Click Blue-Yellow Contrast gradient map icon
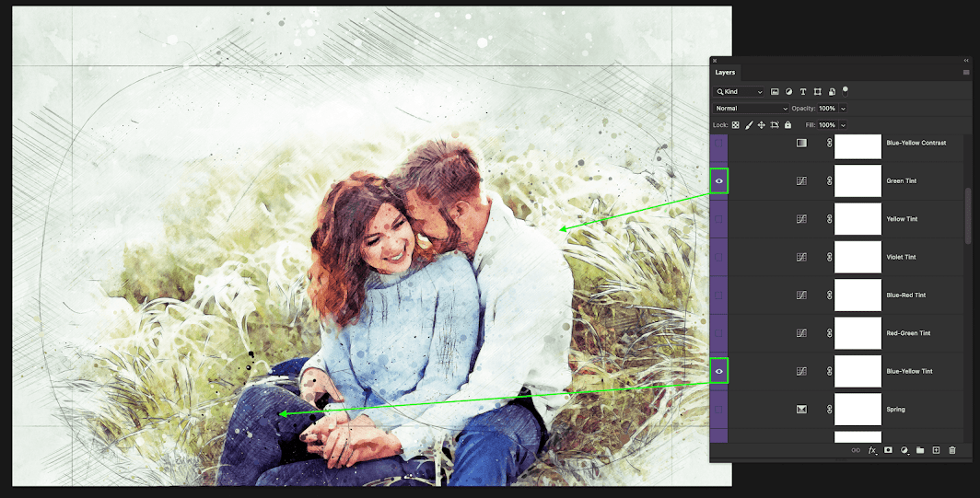The width and height of the screenshot is (980, 498). [801, 143]
